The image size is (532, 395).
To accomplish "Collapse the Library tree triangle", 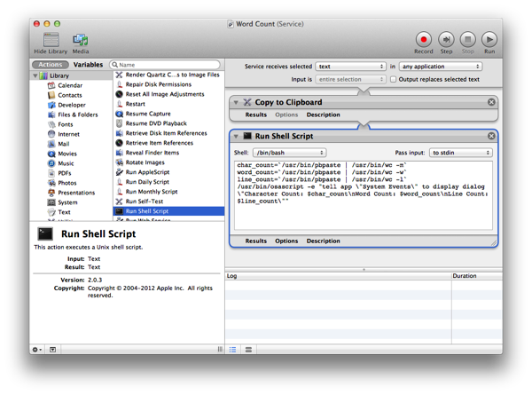I will 35,75.
